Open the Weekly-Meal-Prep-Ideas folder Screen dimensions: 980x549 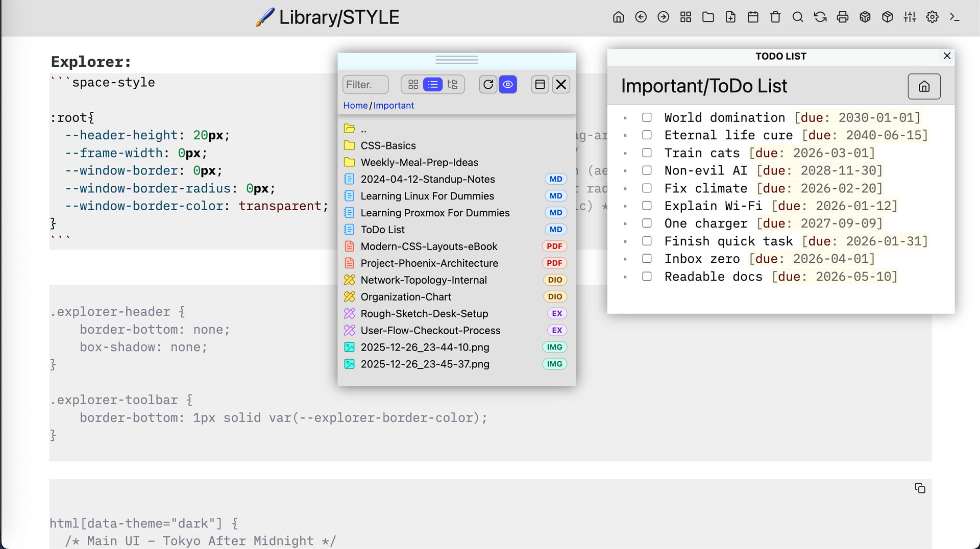[x=419, y=162]
